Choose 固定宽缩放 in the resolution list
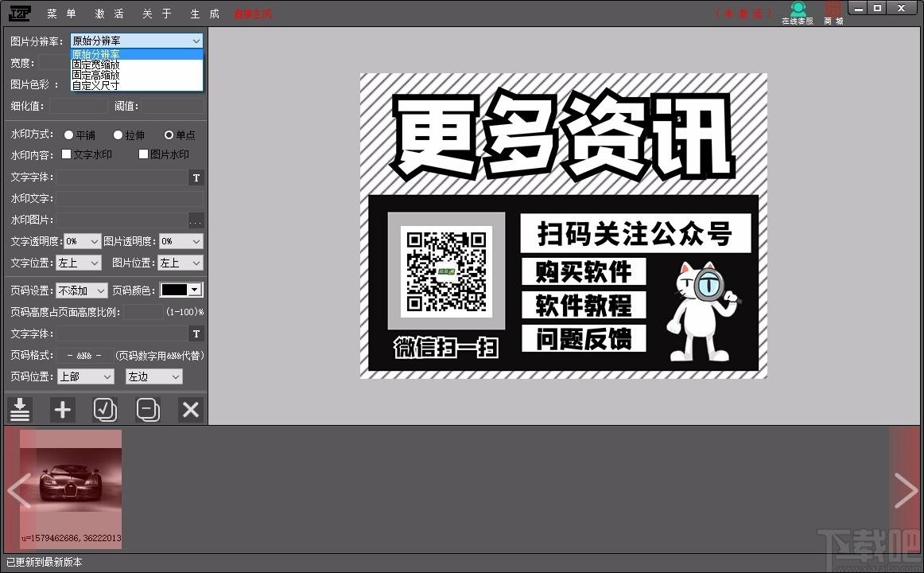Screen dimensions: 924x573 [137, 64]
